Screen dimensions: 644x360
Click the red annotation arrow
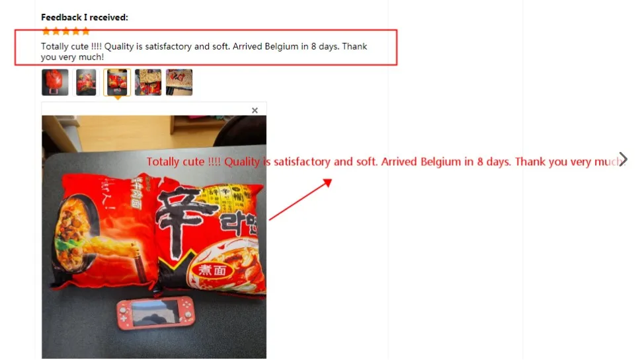click(300, 199)
